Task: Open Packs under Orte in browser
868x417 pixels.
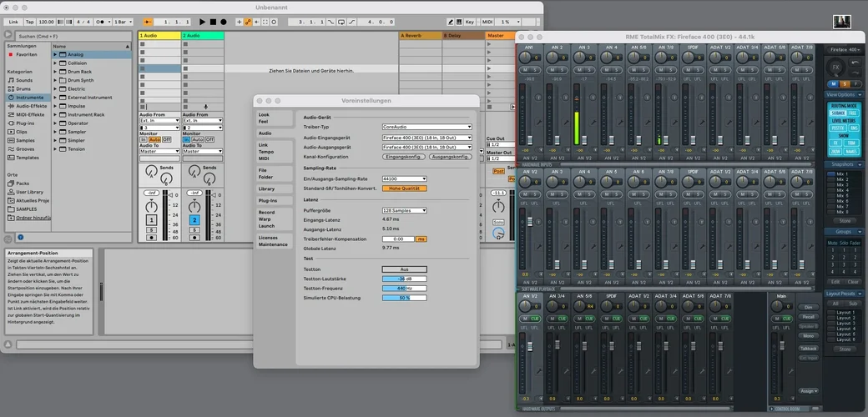Action: pos(22,183)
